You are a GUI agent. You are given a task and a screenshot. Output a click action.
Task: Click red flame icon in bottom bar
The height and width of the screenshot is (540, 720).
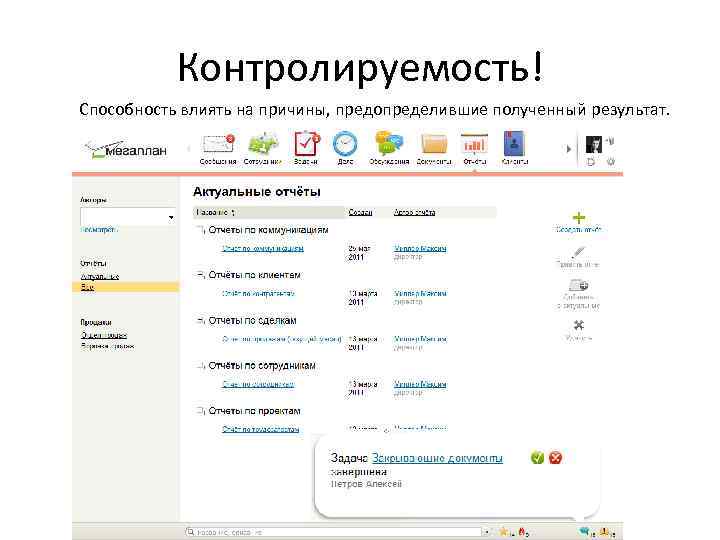pyautogui.click(x=522, y=532)
